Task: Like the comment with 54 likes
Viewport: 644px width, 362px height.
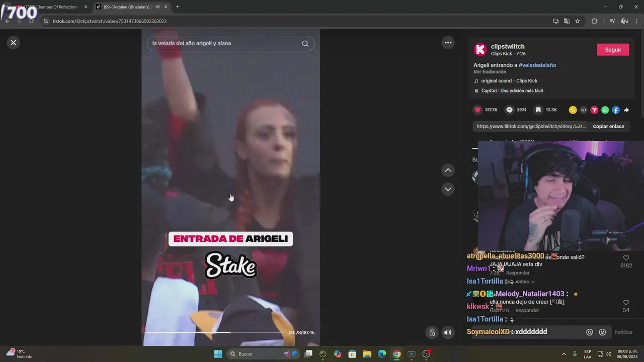Action: point(626,303)
